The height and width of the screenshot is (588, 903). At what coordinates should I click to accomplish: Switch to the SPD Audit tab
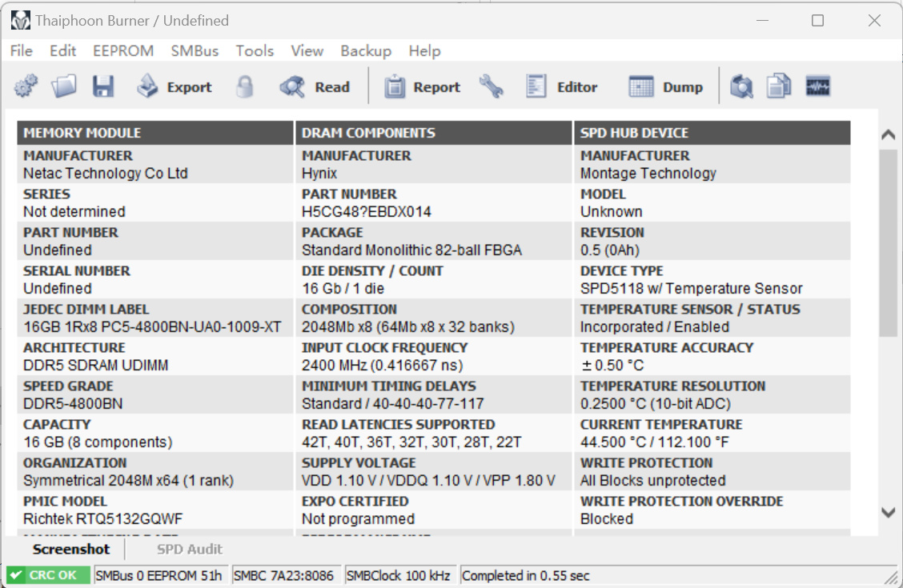tap(190, 549)
